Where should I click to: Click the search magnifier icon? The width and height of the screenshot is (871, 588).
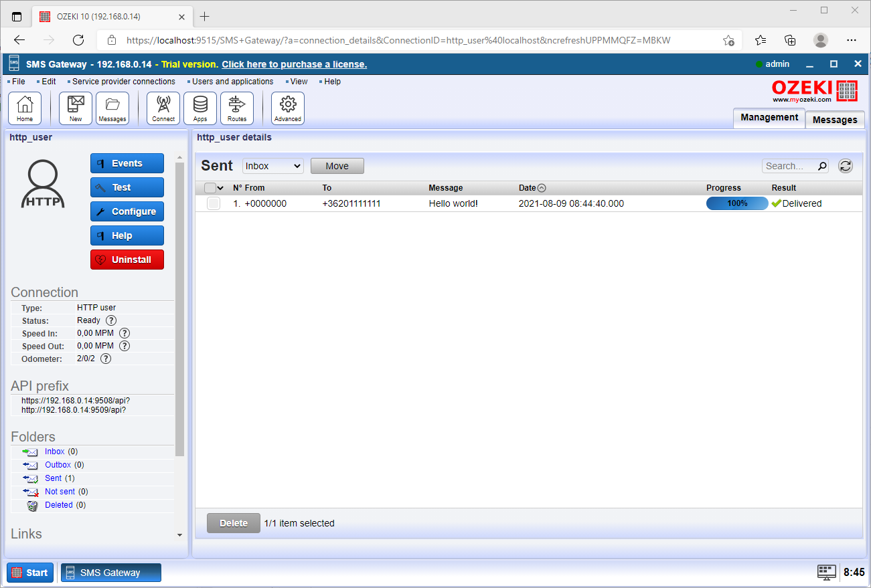point(823,166)
